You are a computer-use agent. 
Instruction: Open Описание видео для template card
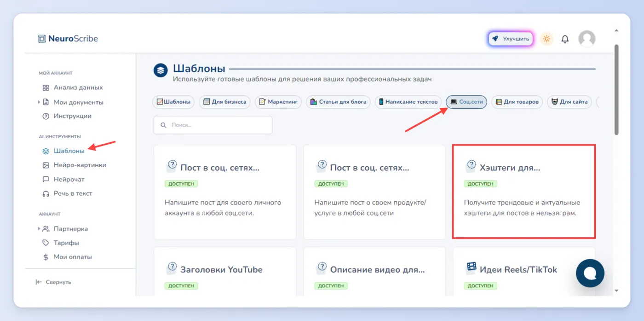[x=374, y=271]
